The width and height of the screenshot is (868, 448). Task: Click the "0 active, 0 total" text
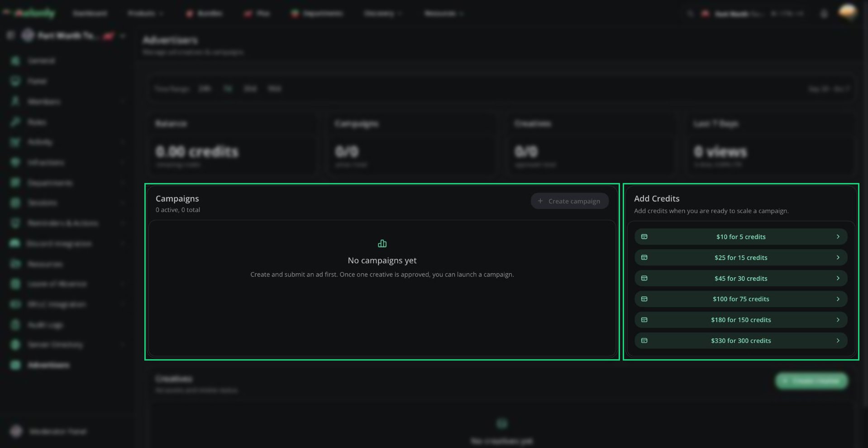tap(178, 210)
